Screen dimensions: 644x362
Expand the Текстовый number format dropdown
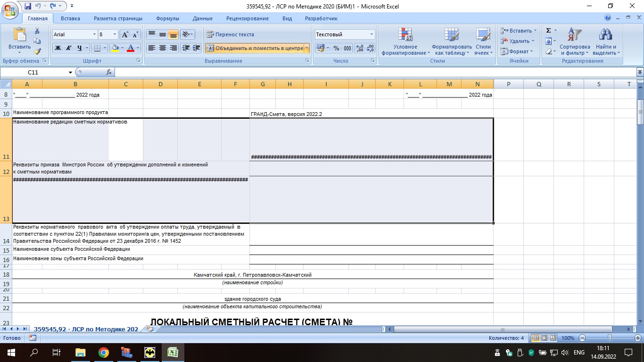[x=372, y=34]
